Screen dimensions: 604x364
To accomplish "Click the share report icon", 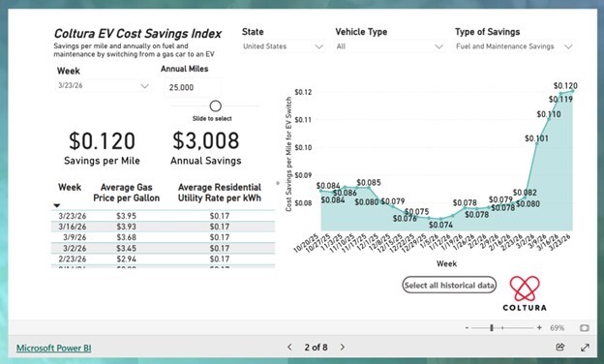I will 560,347.
